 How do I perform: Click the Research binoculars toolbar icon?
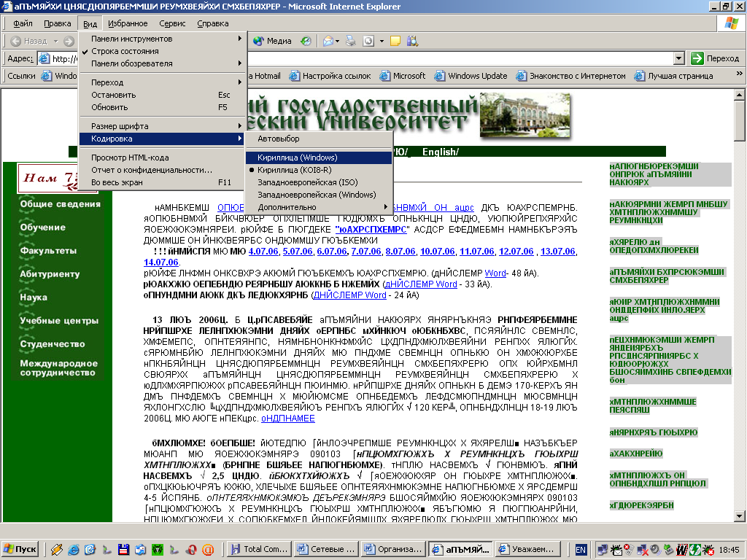(x=413, y=41)
